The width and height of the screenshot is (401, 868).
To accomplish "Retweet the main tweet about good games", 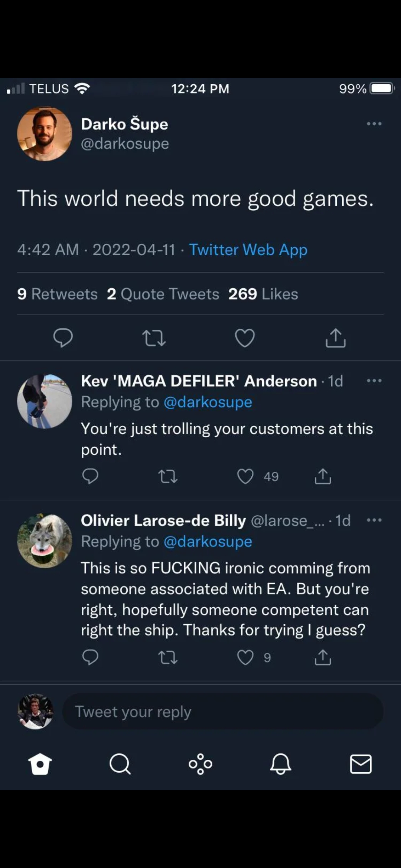I will pyautogui.click(x=154, y=338).
